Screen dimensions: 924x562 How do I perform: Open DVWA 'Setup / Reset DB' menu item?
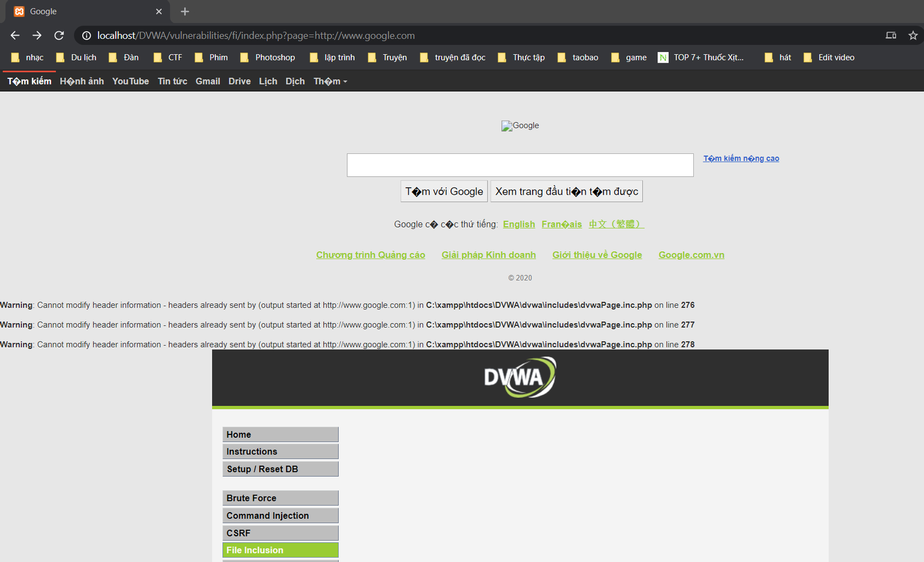pos(281,469)
